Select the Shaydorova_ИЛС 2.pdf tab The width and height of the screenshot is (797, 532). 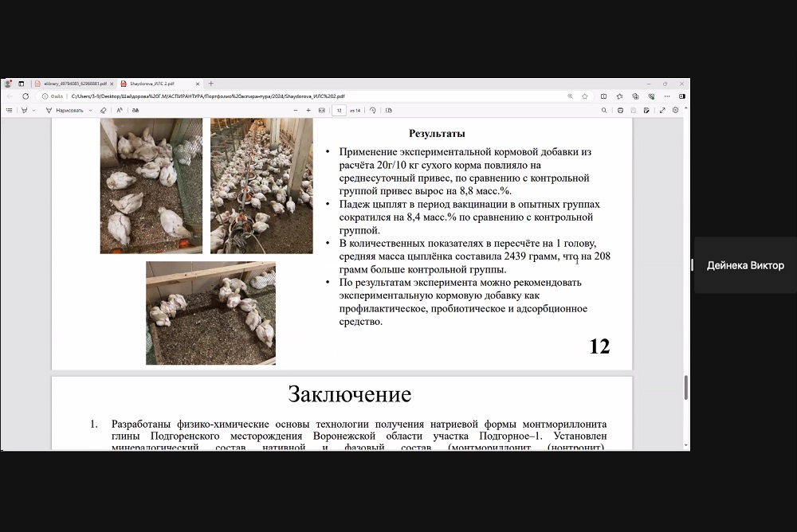153,83
